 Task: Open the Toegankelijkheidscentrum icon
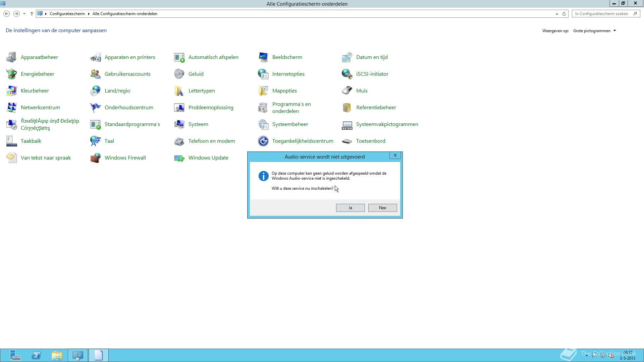point(263,141)
